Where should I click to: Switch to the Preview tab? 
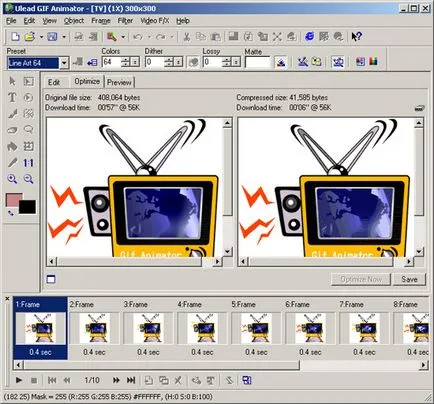pyautogui.click(x=119, y=82)
